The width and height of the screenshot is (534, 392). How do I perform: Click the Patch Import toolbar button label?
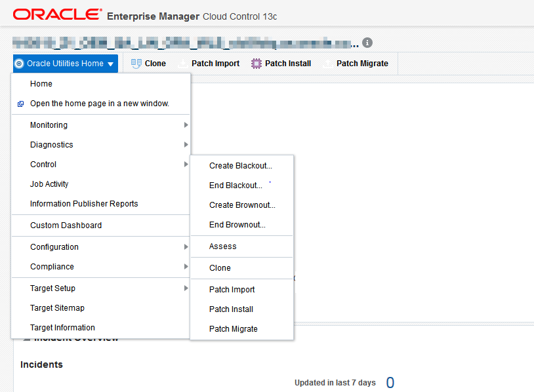[x=216, y=64]
